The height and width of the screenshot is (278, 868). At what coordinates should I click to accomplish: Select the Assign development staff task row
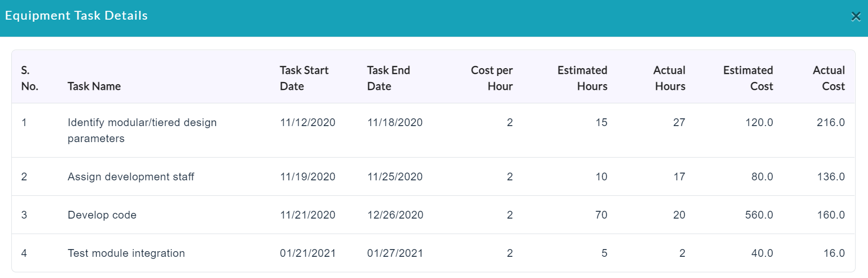[x=433, y=177]
